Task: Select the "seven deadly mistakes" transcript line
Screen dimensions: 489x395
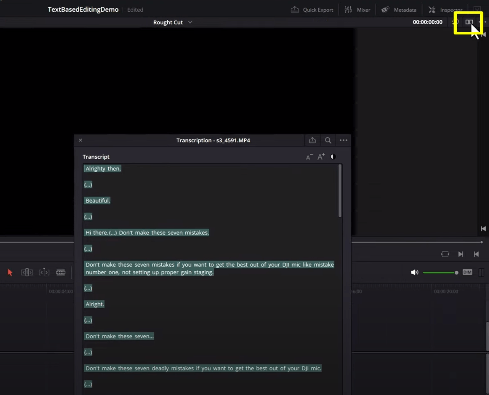Action: point(203,368)
